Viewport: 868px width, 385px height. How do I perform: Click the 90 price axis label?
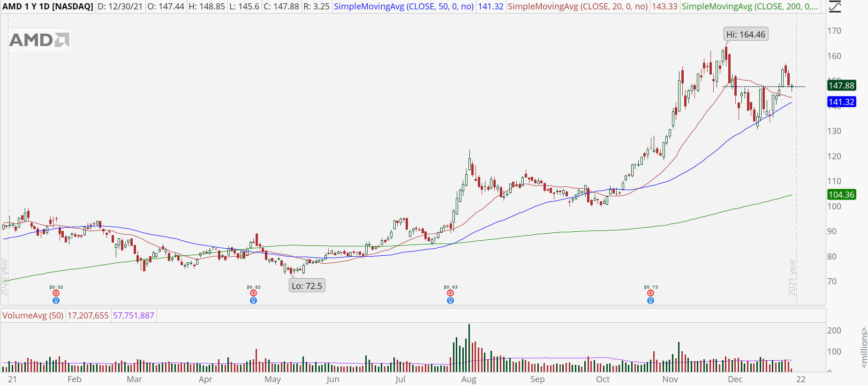coord(832,231)
